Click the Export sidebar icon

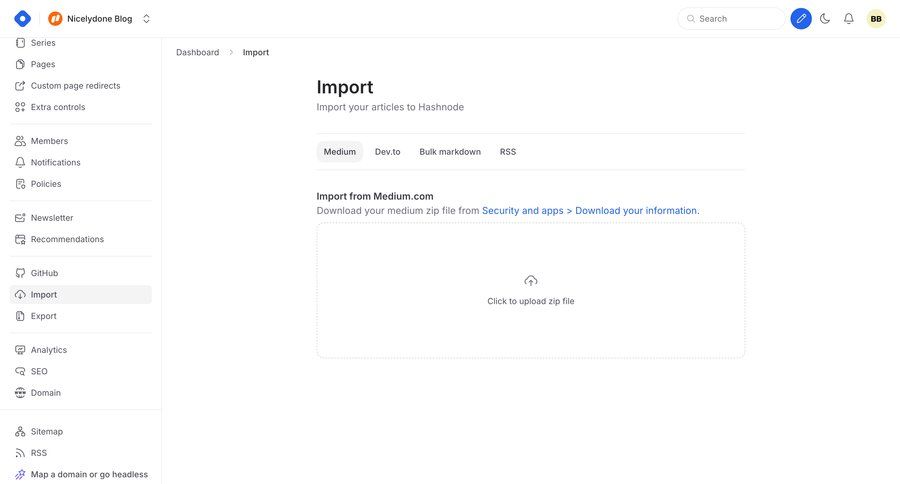coord(20,316)
